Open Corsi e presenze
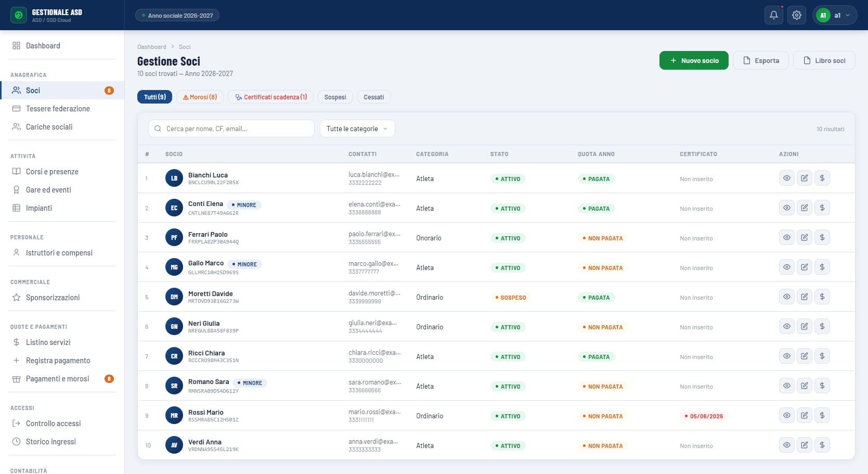Screen dimensions: 868x474 (x=62, y=172)
